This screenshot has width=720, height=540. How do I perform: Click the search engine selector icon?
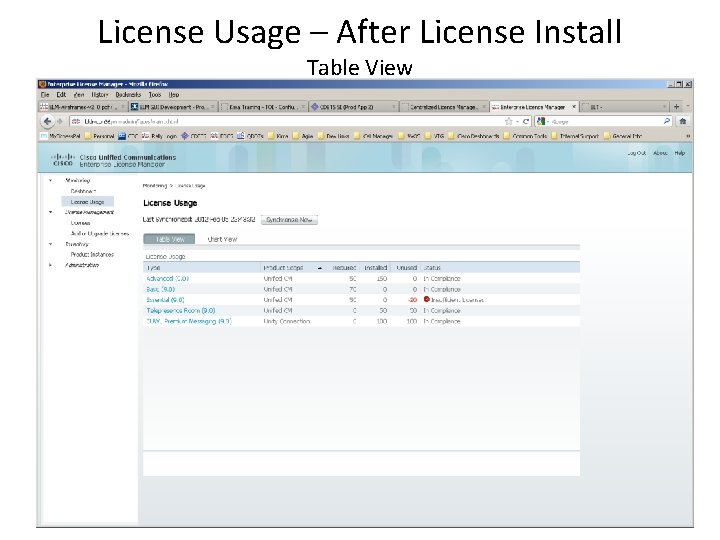(542, 121)
